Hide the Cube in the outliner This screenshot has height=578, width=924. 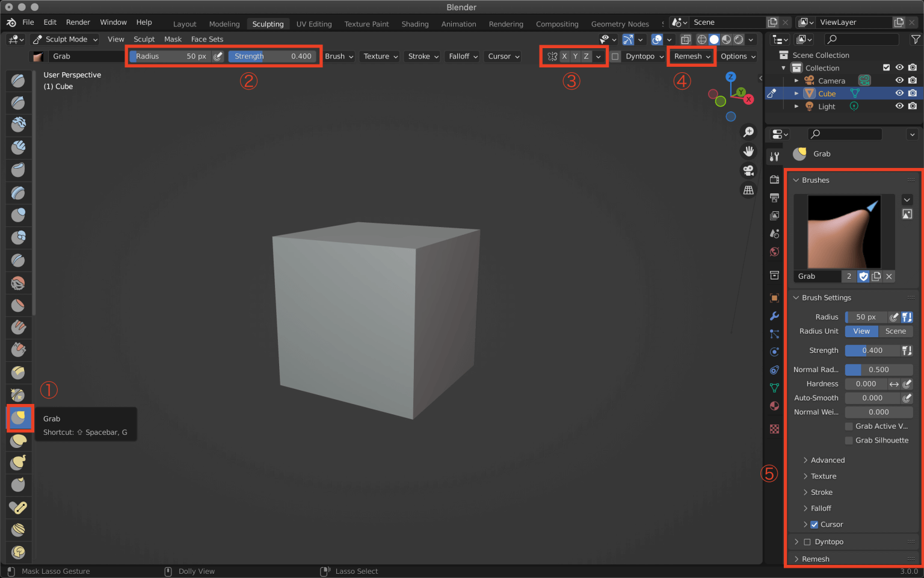click(x=899, y=93)
